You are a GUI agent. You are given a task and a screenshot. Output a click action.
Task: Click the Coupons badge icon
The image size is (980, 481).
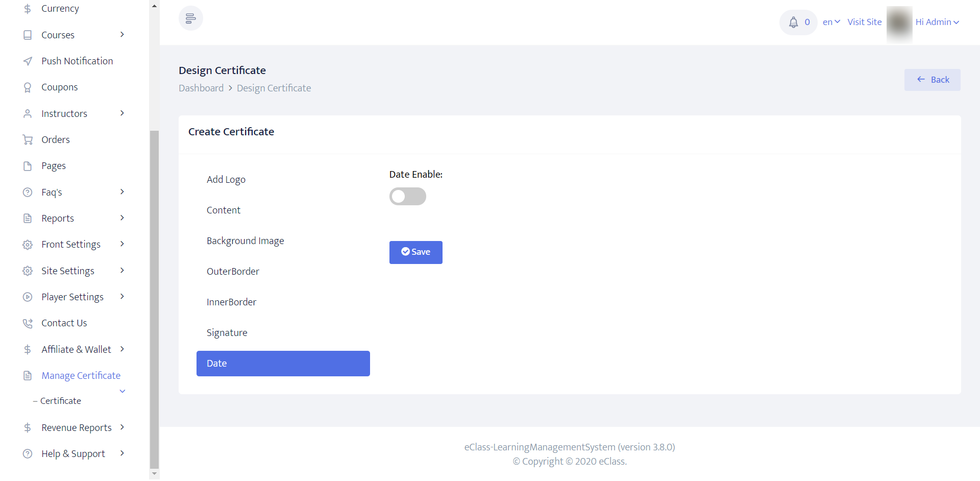(28, 87)
